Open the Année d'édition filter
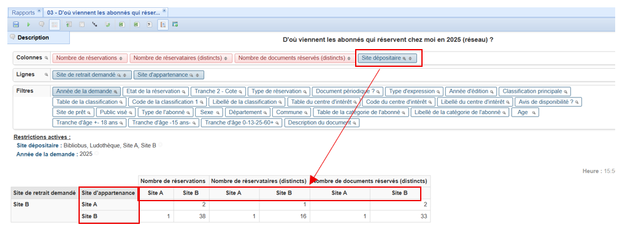644x238 pixels. tap(471, 91)
